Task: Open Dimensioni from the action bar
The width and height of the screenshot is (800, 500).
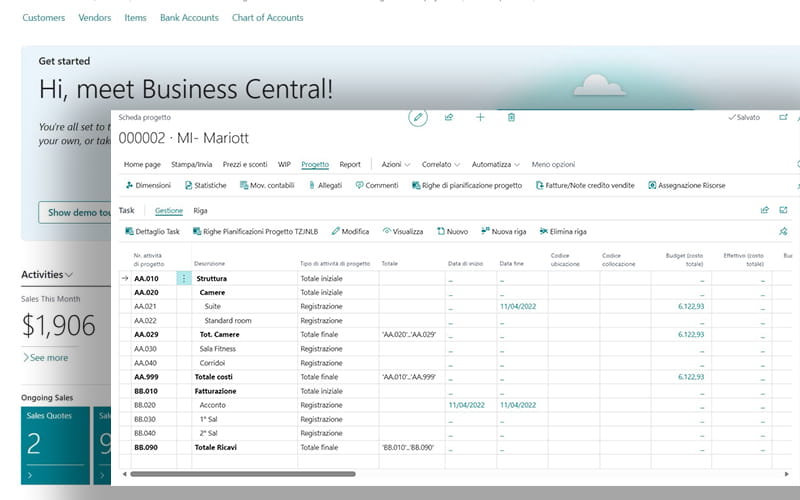Action: coord(147,185)
